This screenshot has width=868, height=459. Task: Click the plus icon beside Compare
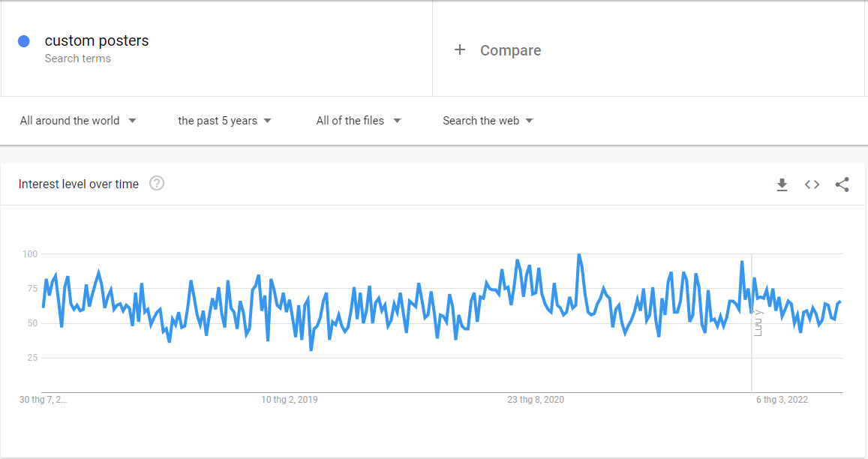[x=460, y=50]
